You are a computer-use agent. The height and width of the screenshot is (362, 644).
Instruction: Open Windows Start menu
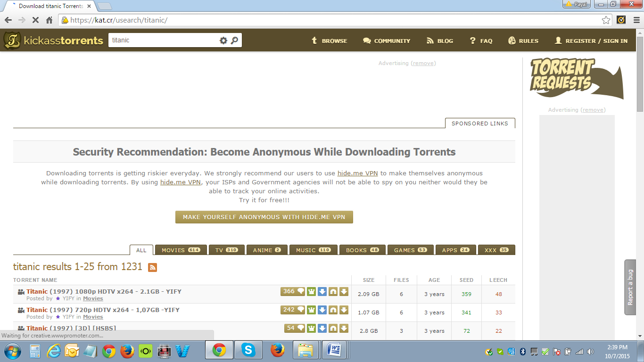click(13, 351)
